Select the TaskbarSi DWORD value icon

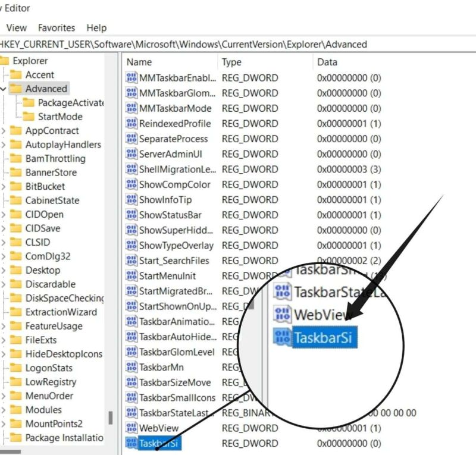pos(132,443)
